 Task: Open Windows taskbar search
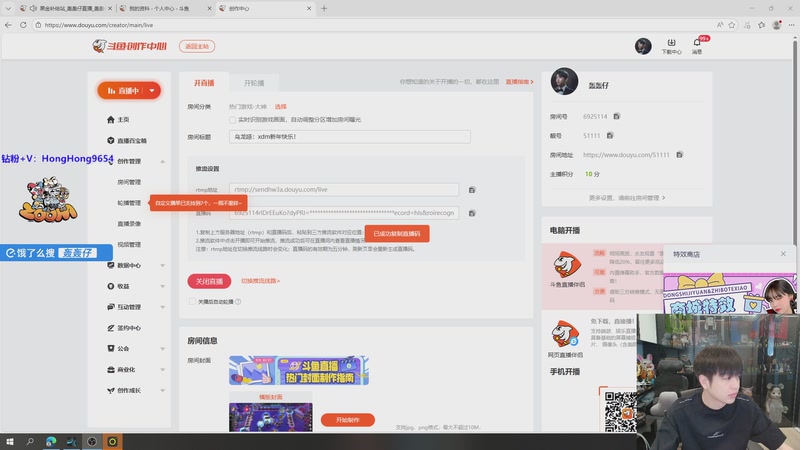[x=30, y=441]
